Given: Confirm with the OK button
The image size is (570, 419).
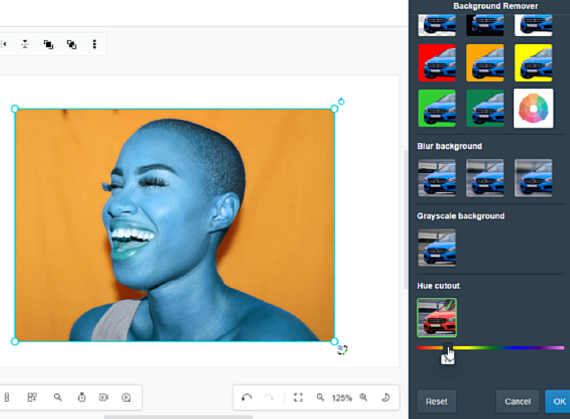Looking at the screenshot, I should tap(558, 402).
